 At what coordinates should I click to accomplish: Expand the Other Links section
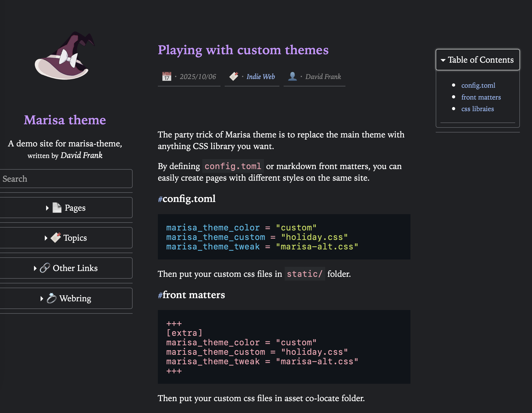point(35,268)
